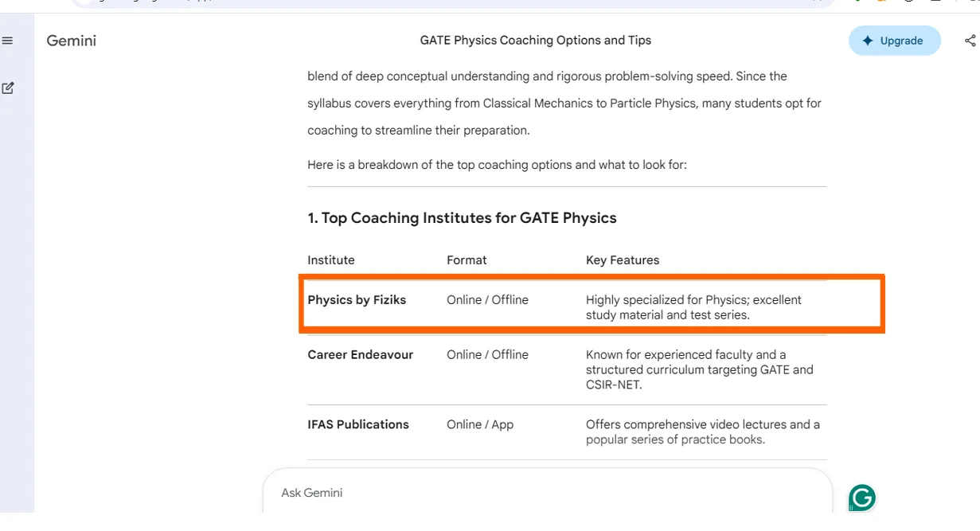Start a new chat with pencil icon
This screenshot has width=980, height=531.
8,88
